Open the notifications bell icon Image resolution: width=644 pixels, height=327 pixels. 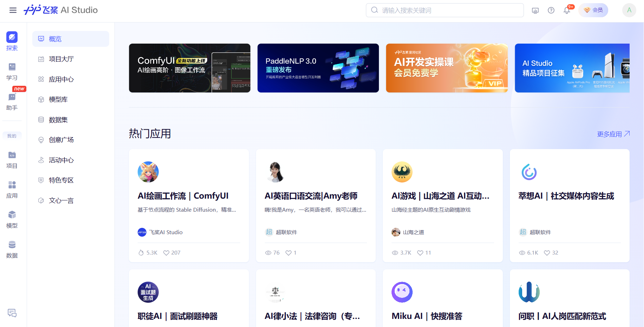tap(567, 10)
